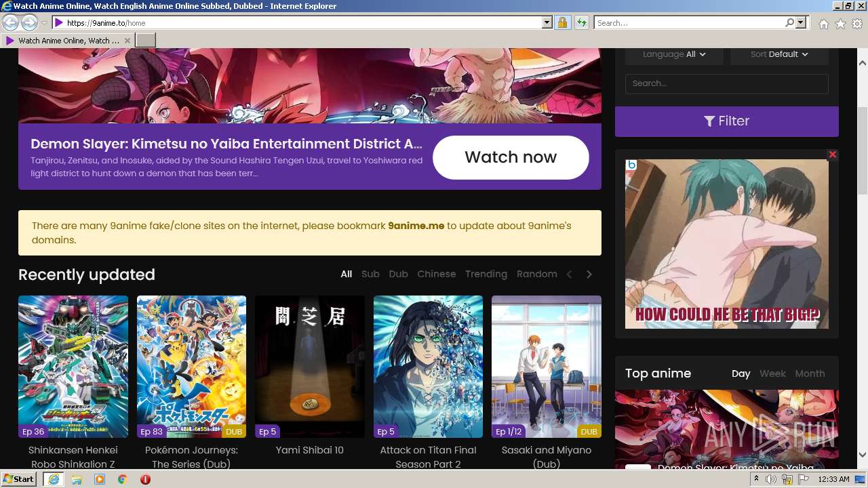This screenshot has width=868, height=488.
Task: Click the taskbar clock 12:33 AM
Action: click(x=833, y=479)
